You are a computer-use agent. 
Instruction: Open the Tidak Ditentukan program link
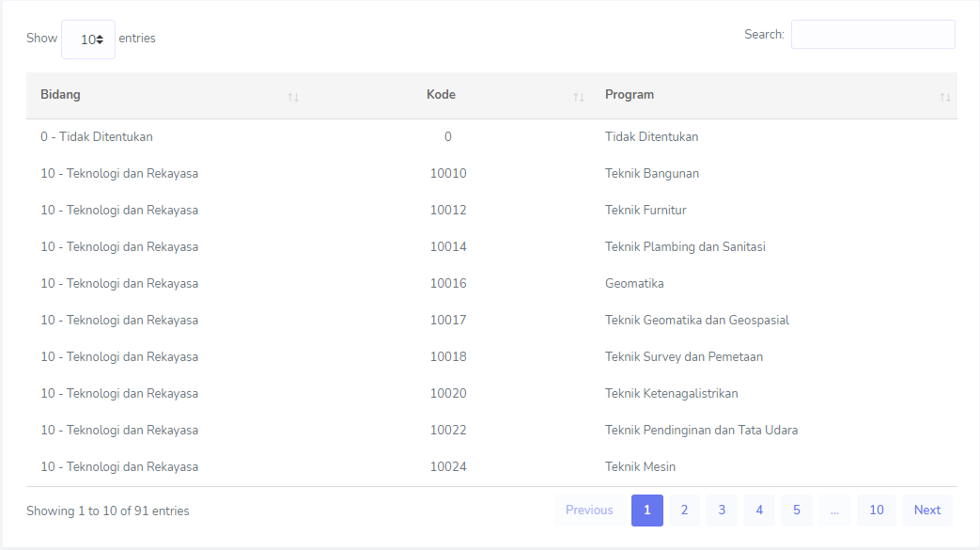651,136
